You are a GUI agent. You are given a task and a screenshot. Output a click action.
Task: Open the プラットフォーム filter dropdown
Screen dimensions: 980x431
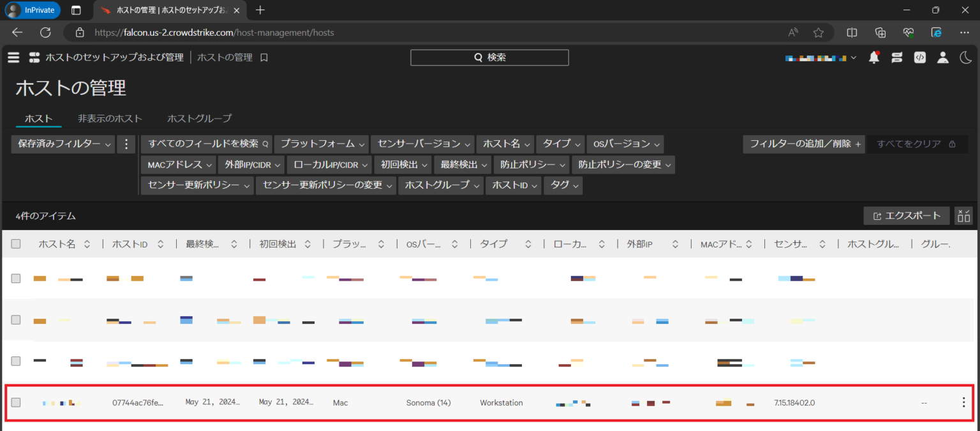click(321, 143)
